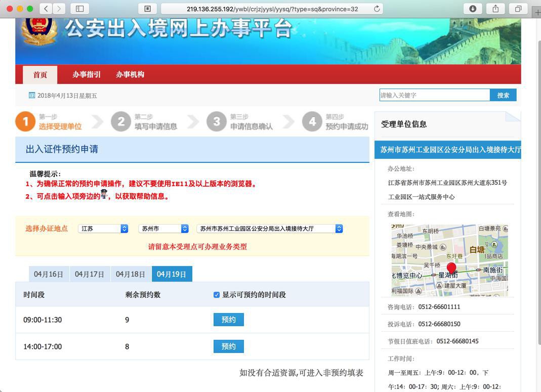Click the 工业园区一站式服务中心 address text

421,197
